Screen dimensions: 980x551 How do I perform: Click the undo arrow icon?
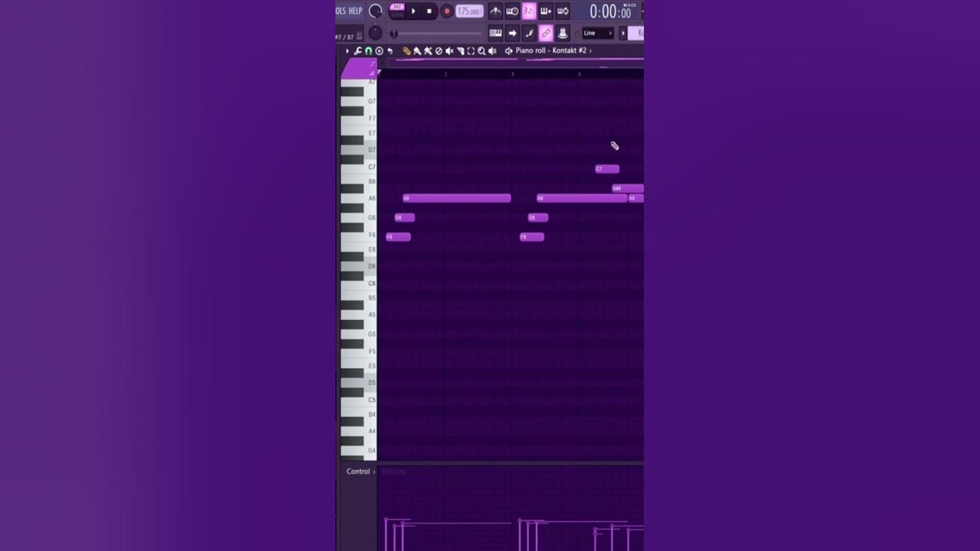(x=390, y=51)
